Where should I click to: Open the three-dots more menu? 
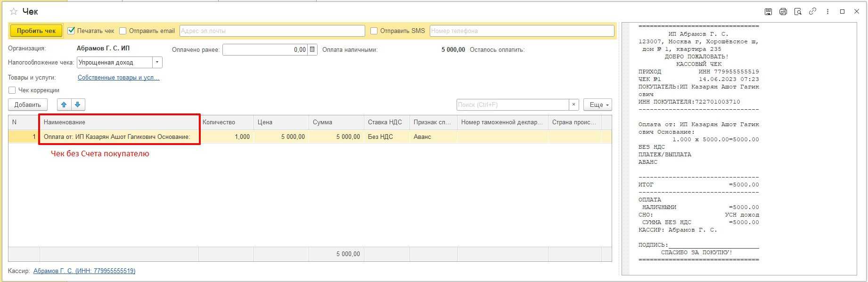(x=827, y=12)
